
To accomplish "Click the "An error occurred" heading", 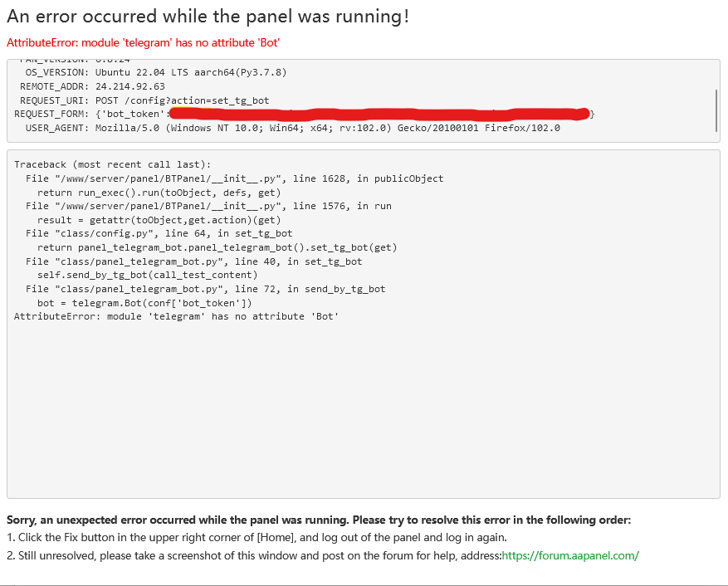I will 208,17.
